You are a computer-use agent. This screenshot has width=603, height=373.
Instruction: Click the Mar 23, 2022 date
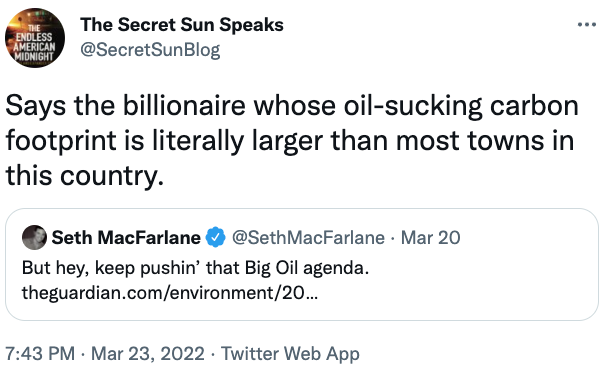(148, 353)
